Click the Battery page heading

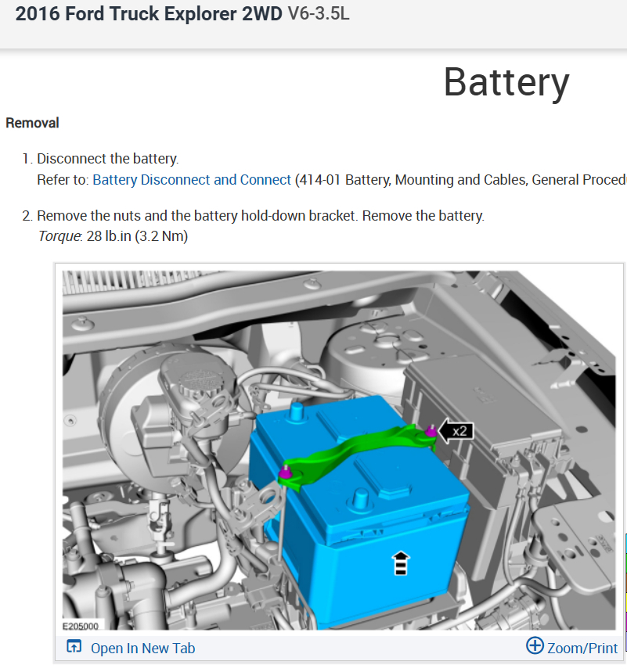[x=506, y=82]
